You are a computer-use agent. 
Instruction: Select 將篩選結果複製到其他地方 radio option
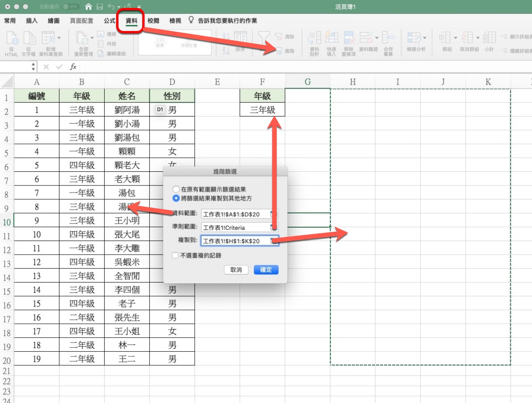point(176,198)
